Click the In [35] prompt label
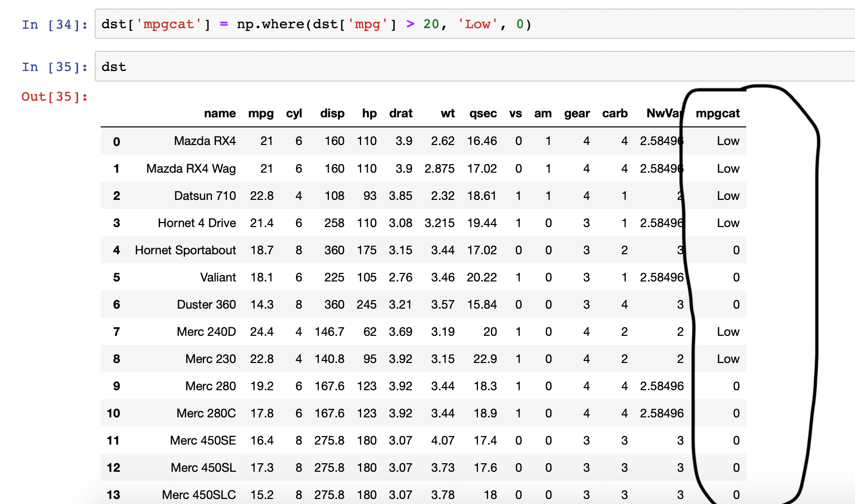Screen dimensions: 855x504 pos(55,67)
